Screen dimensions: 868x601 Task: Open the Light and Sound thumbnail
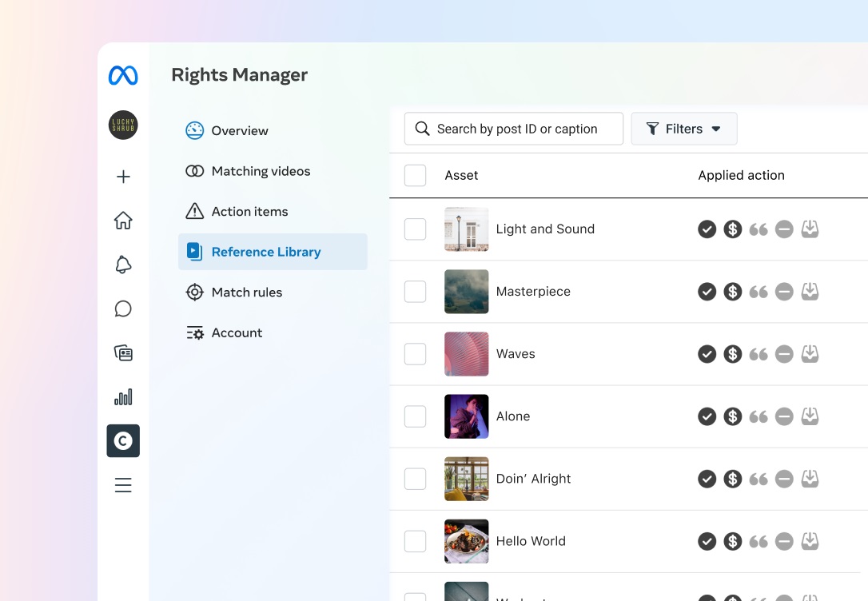click(467, 229)
